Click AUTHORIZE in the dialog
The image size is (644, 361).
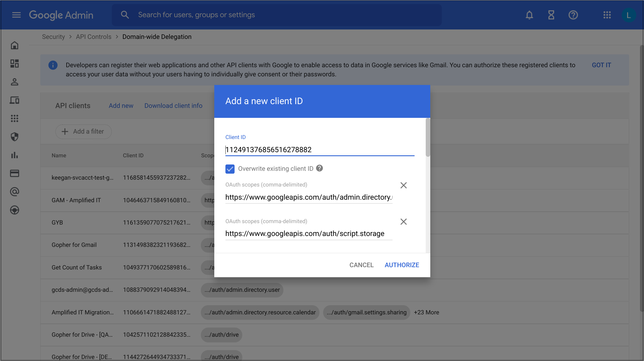point(402,265)
